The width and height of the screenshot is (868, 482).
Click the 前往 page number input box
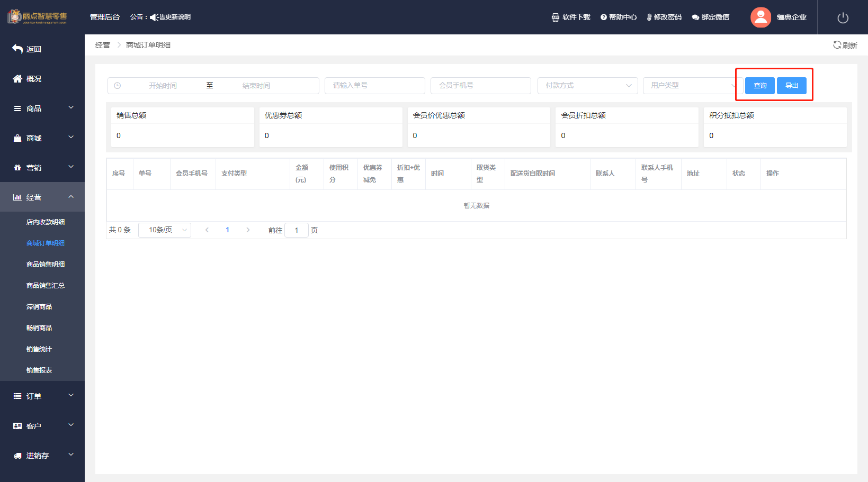(297, 230)
